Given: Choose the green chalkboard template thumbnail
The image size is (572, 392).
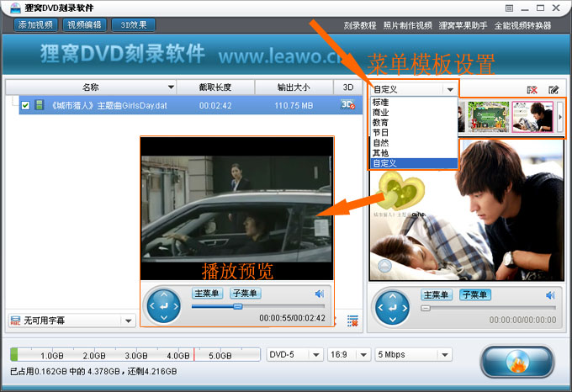Looking at the screenshot, I should (488, 117).
